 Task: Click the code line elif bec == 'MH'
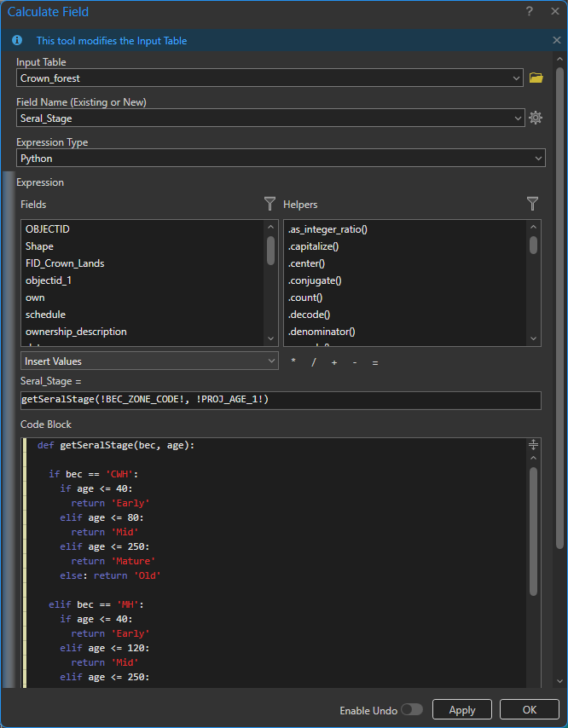(96, 604)
